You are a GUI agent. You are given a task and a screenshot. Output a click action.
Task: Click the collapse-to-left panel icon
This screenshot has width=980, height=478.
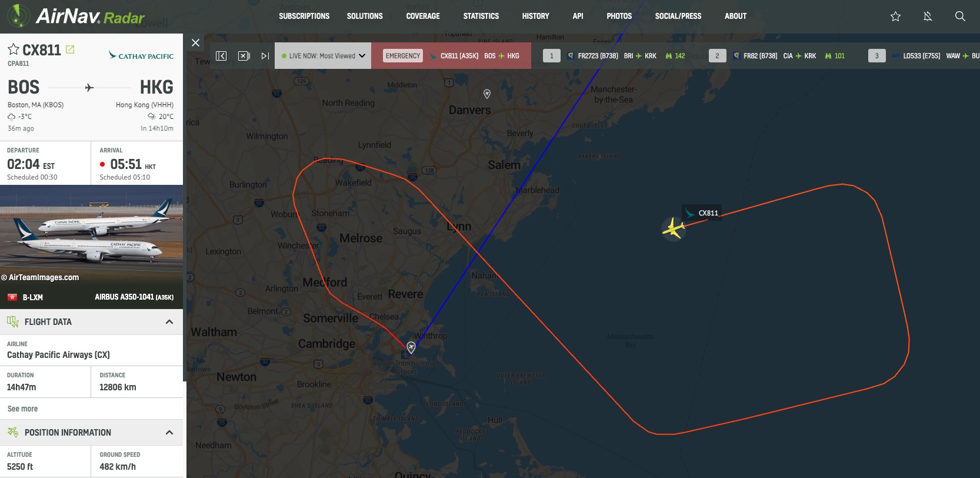click(221, 56)
